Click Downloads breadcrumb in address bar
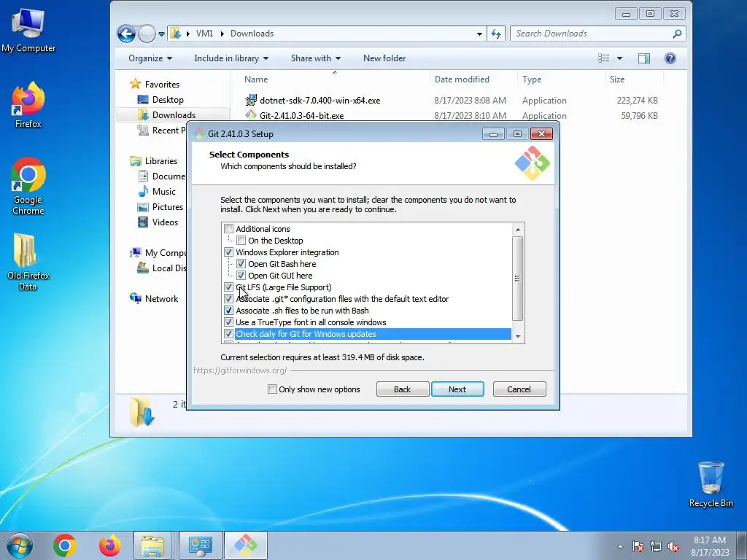Screen dimensions: 747x560 point(252,34)
